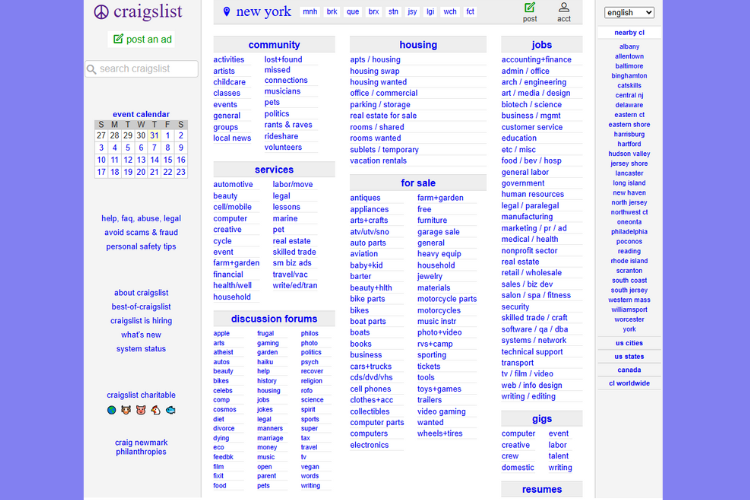This screenshot has height=500, width=750.
Task: Select the brk area tab
Action: (332, 11)
